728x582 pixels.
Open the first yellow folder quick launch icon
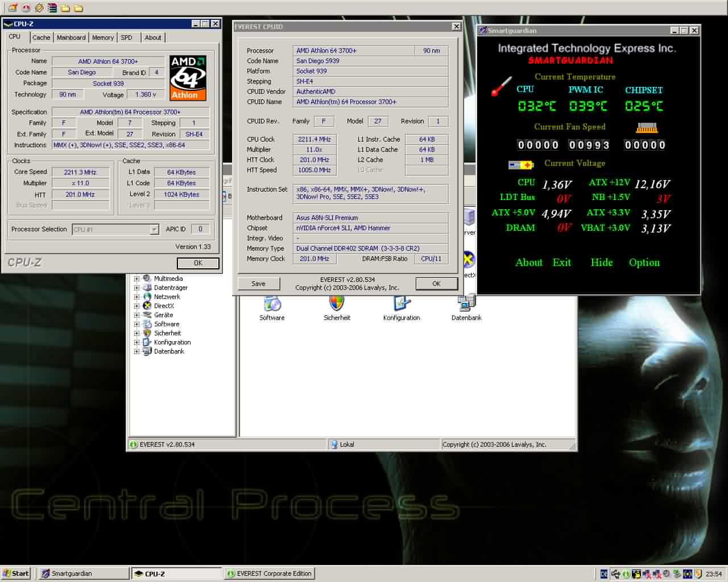click(65, 8)
